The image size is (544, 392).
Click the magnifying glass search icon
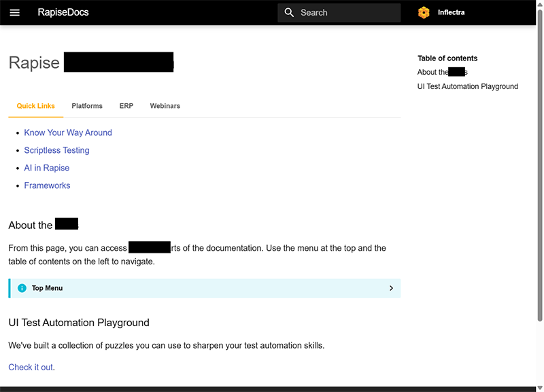[289, 12]
